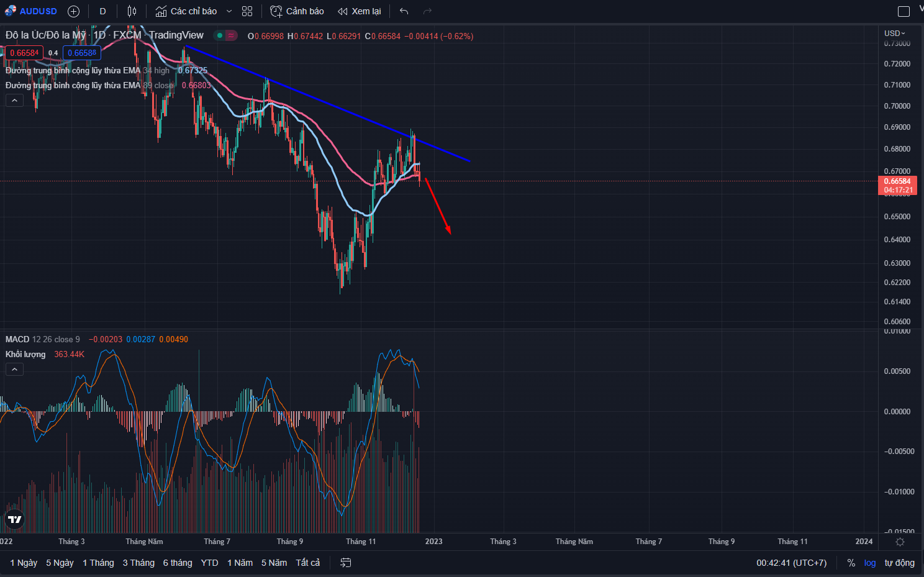Open the indicator templates grid icon
The width and height of the screenshot is (924, 577).
(x=247, y=11)
